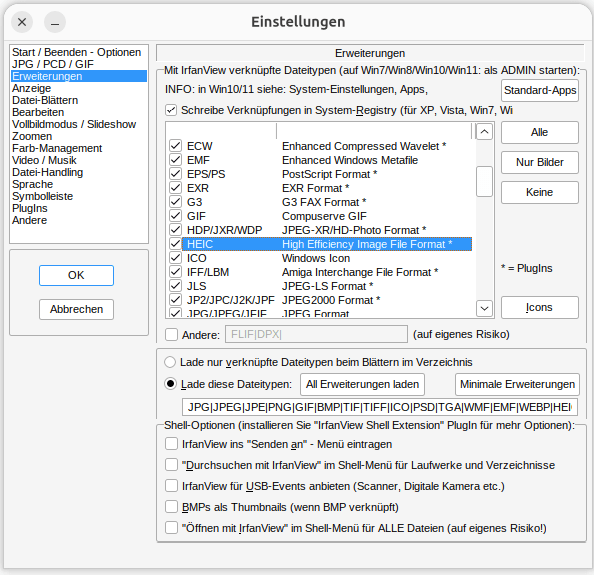Open Start / Beenden - Optionen category
594x575 pixels.
76,52
